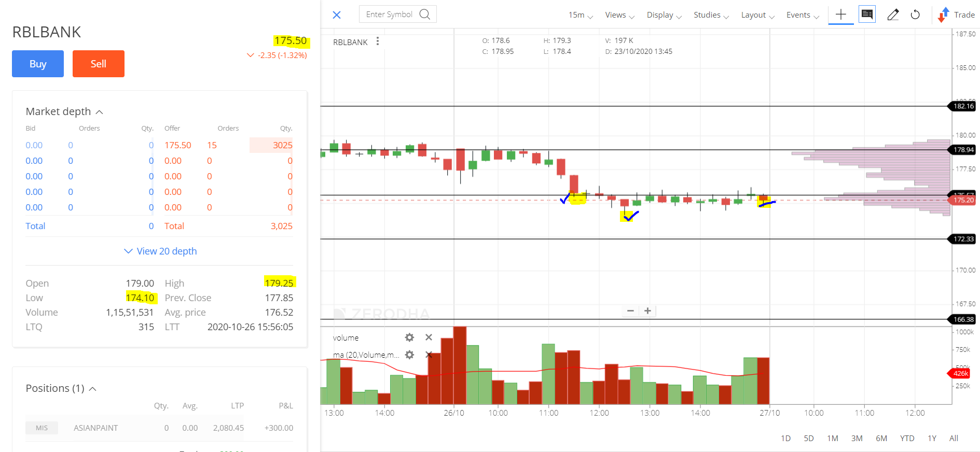Image resolution: width=980 pixels, height=452 pixels.
Task: Open the Views menu
Action: click(619, 15)
